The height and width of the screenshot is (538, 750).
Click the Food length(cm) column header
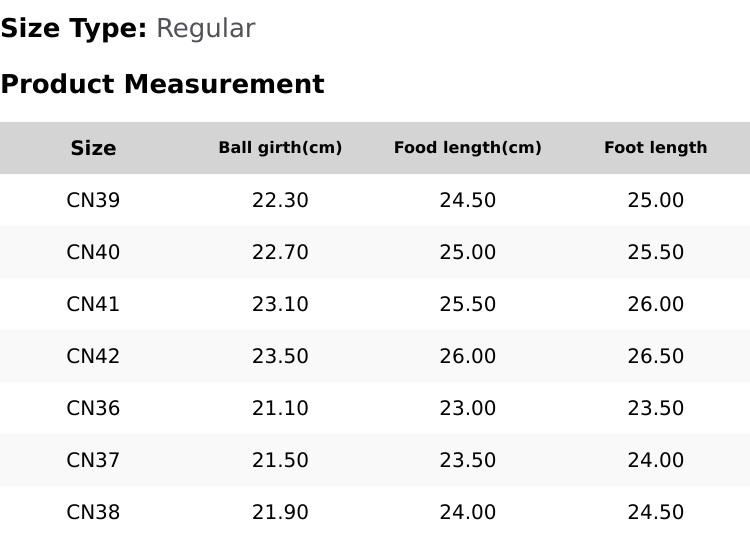(468, 148)
